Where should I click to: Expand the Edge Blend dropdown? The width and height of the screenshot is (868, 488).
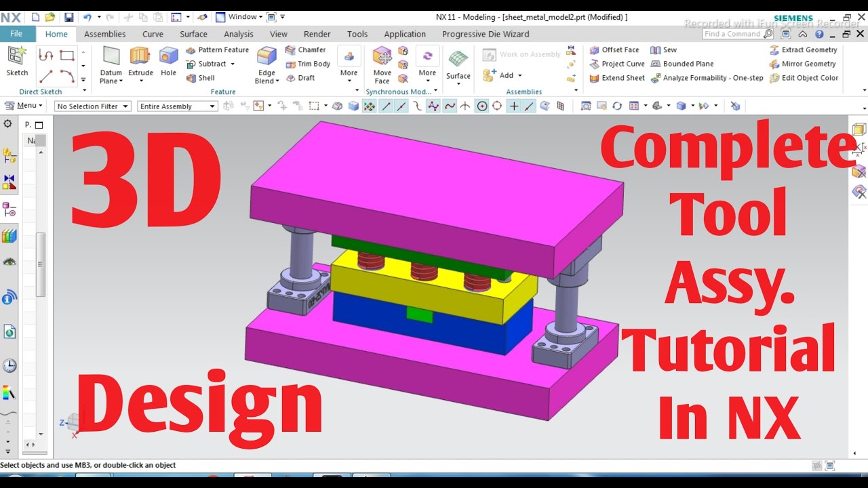[277, 82]
